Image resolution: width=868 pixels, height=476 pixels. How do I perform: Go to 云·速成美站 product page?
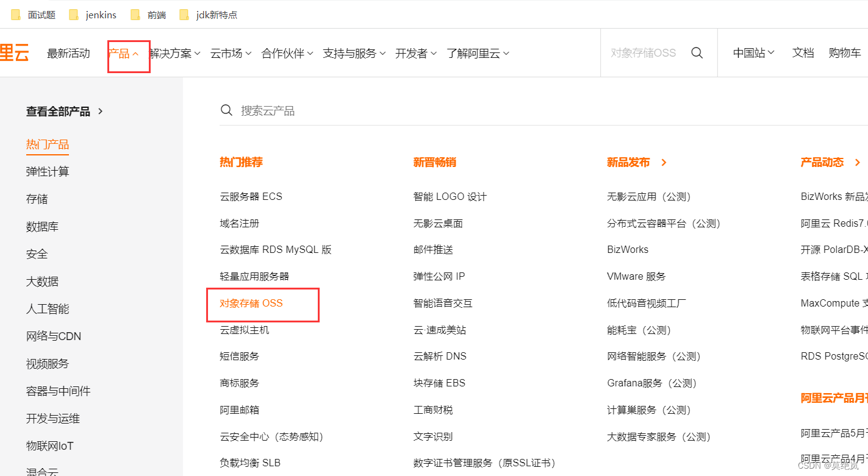(x=440, y=330)
